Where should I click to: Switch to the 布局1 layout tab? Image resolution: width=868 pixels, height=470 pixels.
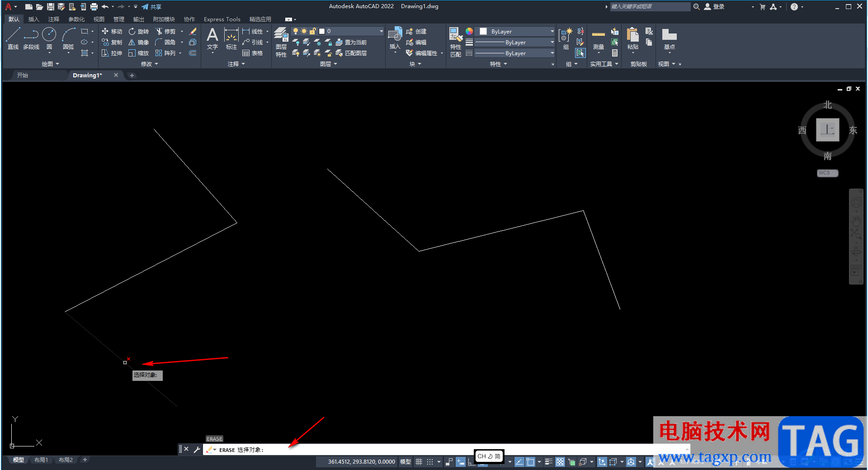pyautogui.click(x=41, y=460)
